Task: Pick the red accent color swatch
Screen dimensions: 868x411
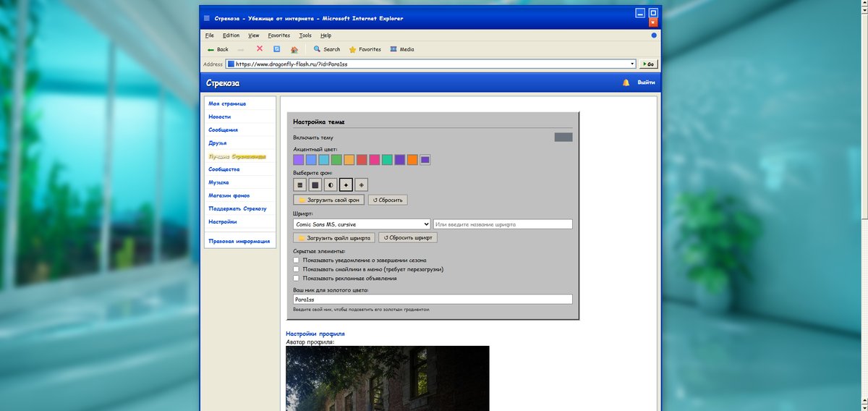Action: 362,160
